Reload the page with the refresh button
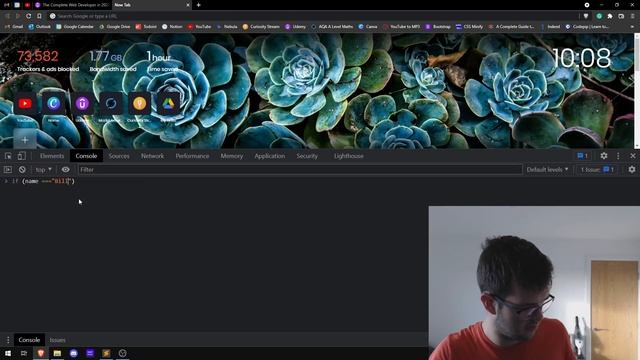This screenshot has width=640, height=360. pos(29,16)
